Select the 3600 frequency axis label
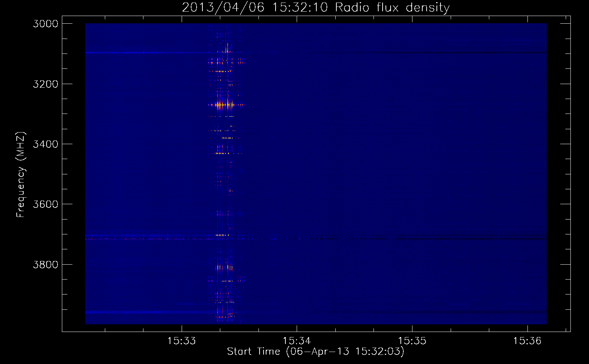This screenshot has width=589, height=364. 46,204
